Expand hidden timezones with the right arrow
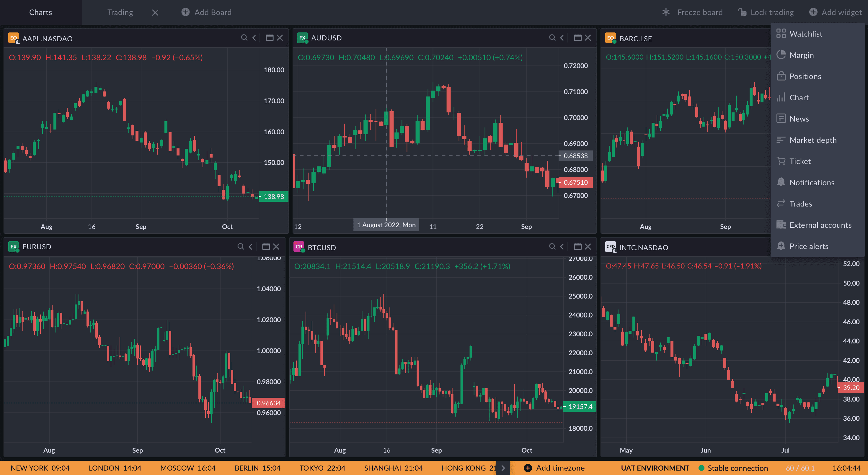 pos(503,468)
